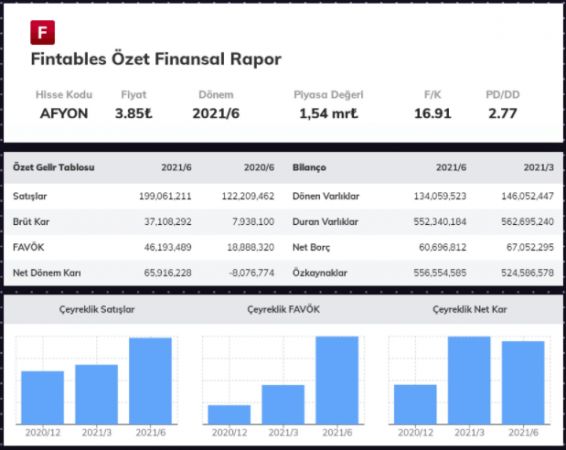Select Duran Varlıklar value 562,695,240
The width and height of the screenshot is (566, 450).
coord(527,222)
